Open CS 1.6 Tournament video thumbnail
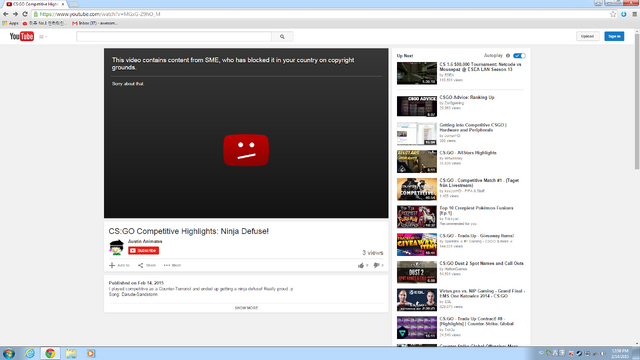Image resolution: width=640 pixels, height=360 pixels. pyautogui.click(x=417, y=73)
